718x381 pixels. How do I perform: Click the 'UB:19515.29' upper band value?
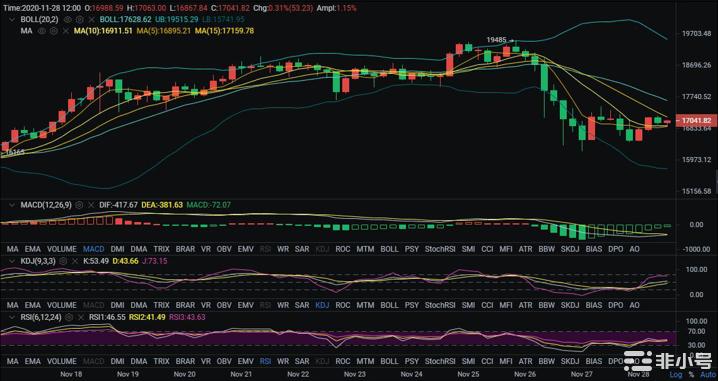point(176,19)
